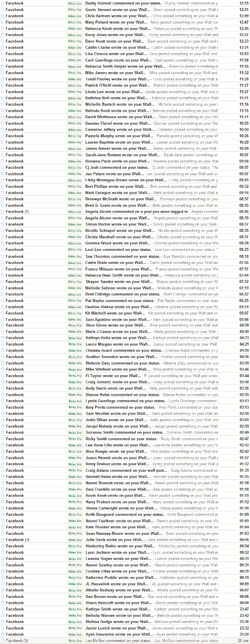Star the Chris Bertram wall post email
250x644 pixels.
tap(3, 16)
